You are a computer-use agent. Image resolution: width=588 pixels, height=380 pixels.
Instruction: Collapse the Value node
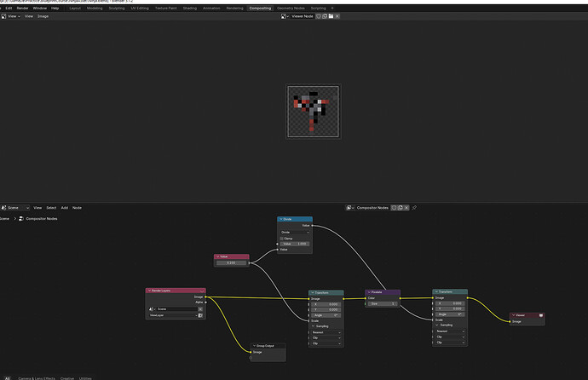[x=217, y=256]
